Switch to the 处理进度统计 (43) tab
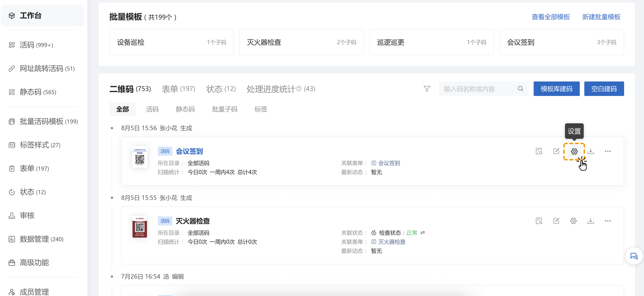 (281, 89)
